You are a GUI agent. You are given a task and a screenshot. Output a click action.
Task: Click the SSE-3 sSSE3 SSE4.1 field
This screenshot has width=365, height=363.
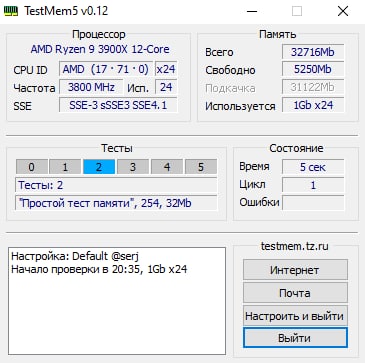tap(118, 105)
